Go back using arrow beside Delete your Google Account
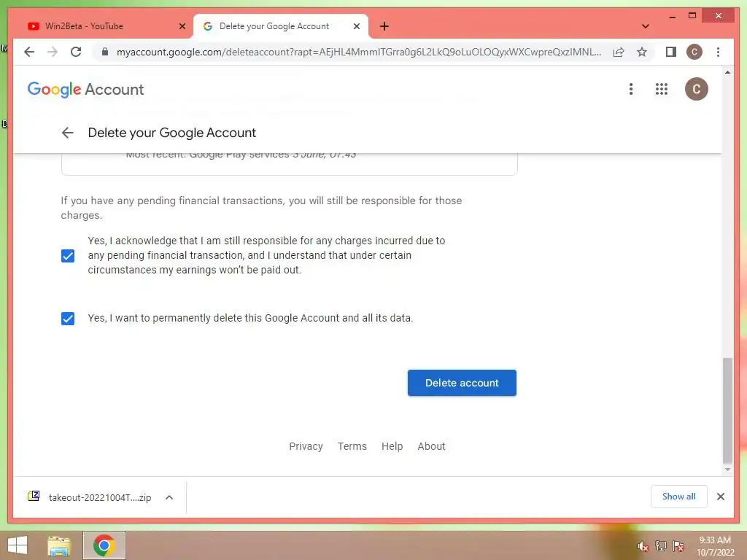The width and height of the screenshot is (747, 560). (x=68, y=133)
